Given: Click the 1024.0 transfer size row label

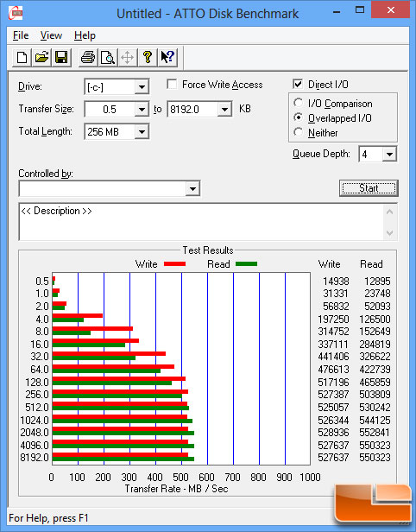Looking at the screenshot, I should tap(35, 420).
